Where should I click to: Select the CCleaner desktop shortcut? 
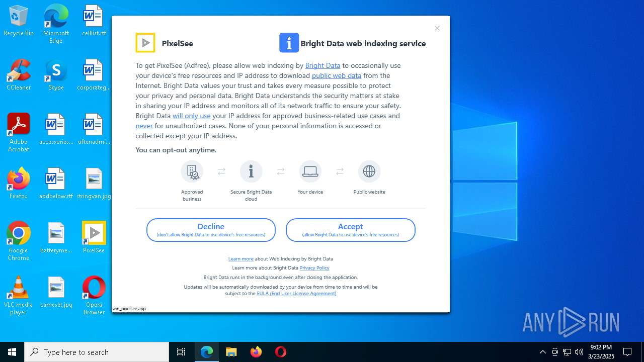tap(19, 75)
